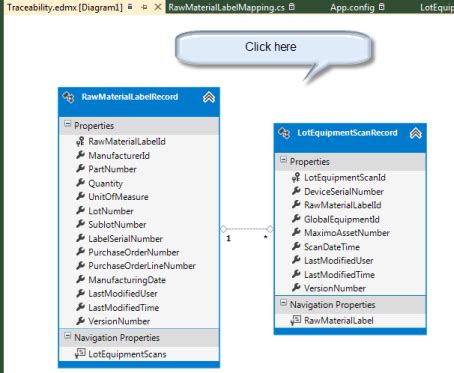Click the wrench icon beside SublotNumber
Screen dimensions: 454x373
(80, 224)
